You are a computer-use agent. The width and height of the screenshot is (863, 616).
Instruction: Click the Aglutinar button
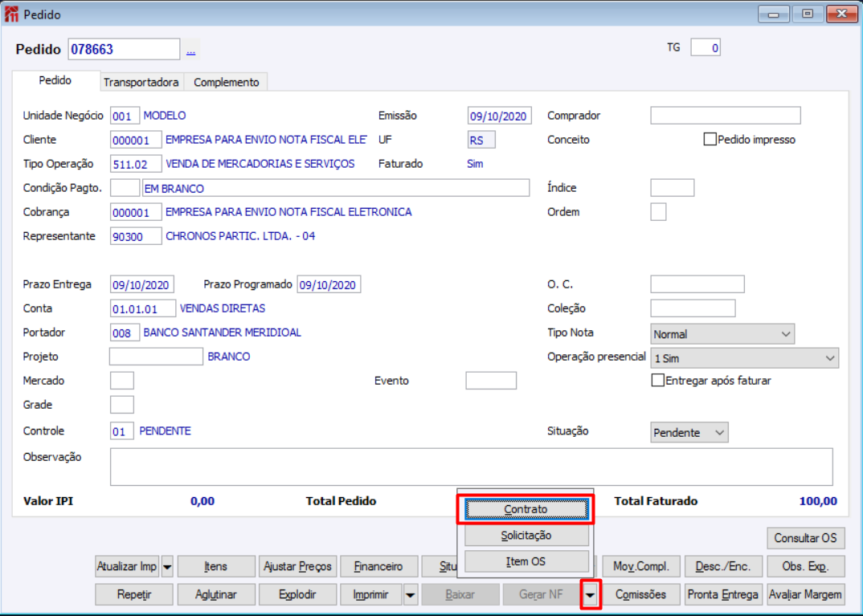tap(215, 594)
